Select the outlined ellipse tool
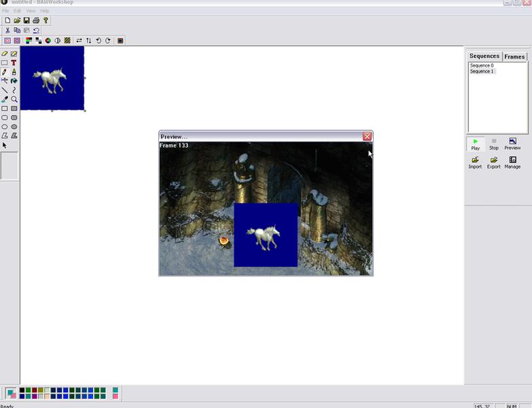Image resolution: width=532 pixels, height=408 pixels. click(4, 127)
